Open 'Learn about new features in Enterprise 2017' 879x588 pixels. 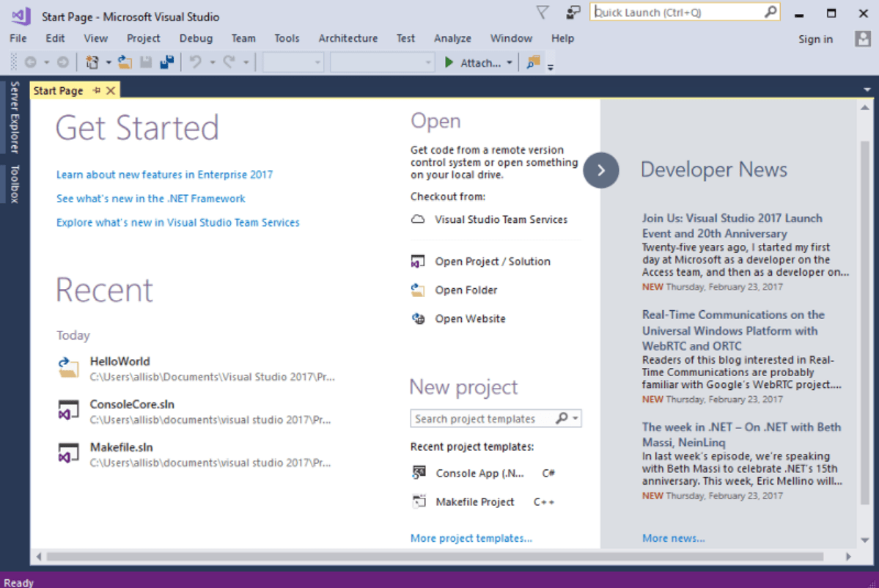point(164,174)
